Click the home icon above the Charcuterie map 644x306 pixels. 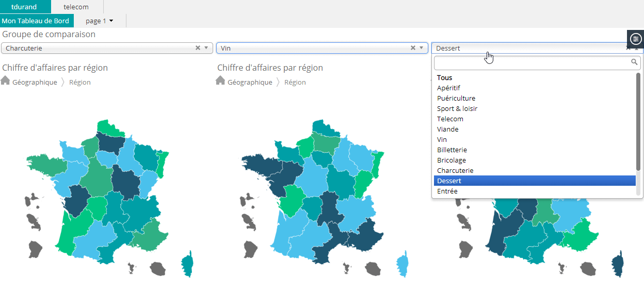[5, 80]
